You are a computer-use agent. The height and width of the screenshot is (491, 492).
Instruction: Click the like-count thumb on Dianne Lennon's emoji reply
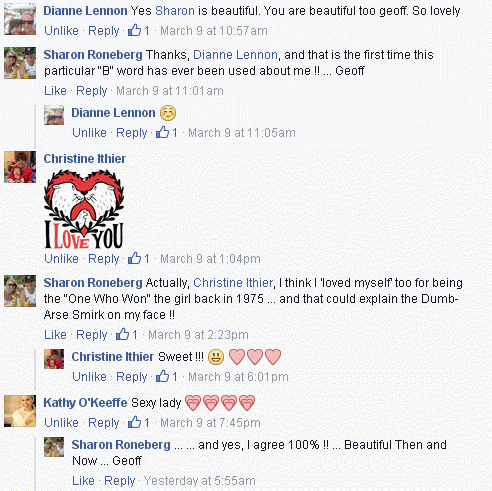[163, 132]
